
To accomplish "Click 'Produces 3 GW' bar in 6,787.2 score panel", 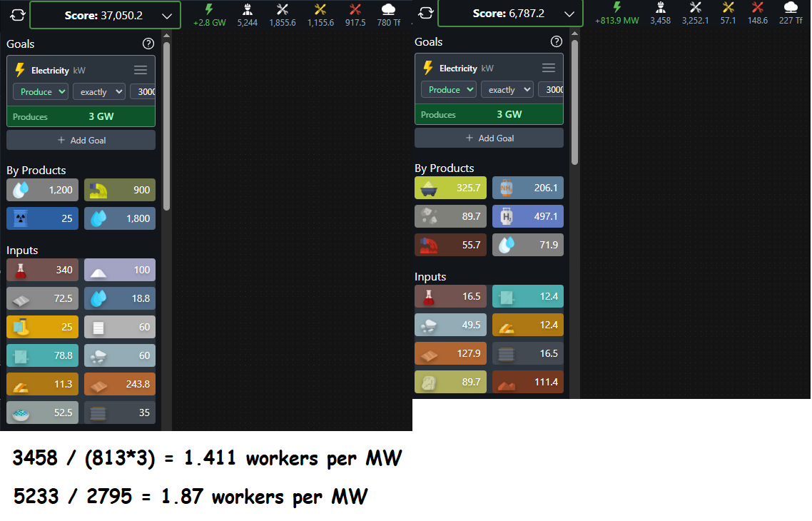I will coord(489,114).
